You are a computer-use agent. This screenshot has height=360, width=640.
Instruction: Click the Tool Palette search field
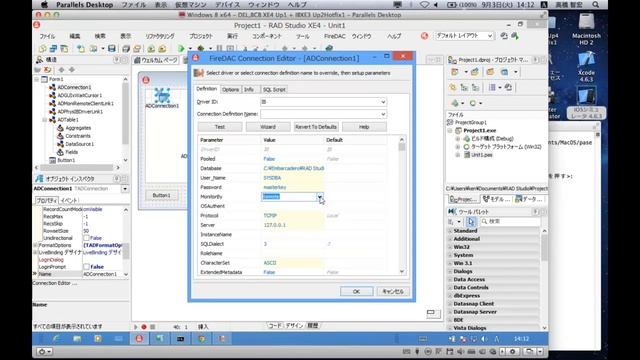click(x=510, y=221)
